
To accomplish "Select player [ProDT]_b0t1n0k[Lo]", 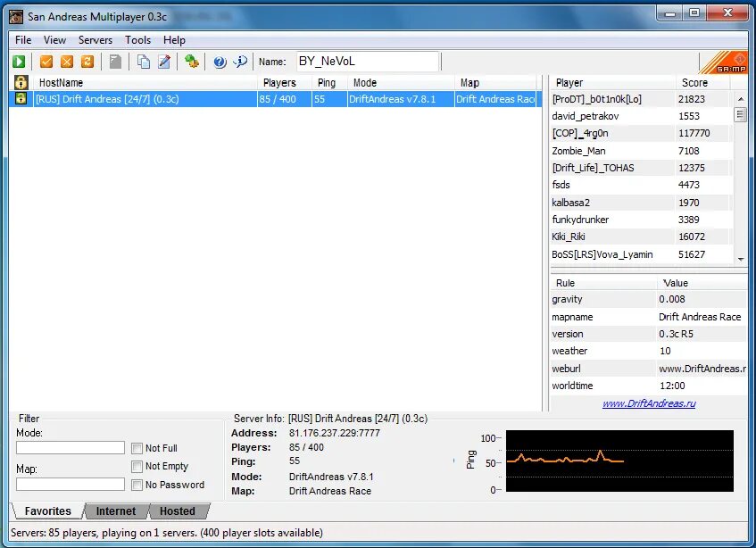I will (641, 99).
